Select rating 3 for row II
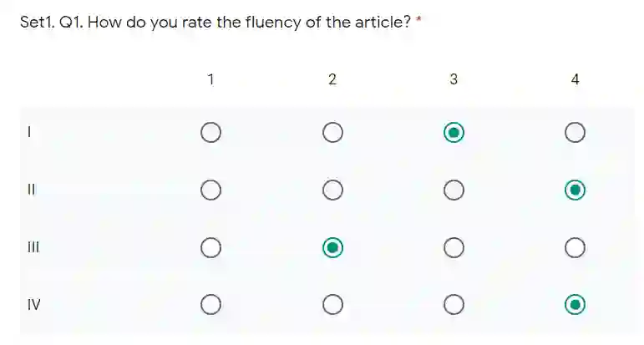The image size is (644, 345). coord(454,190)
